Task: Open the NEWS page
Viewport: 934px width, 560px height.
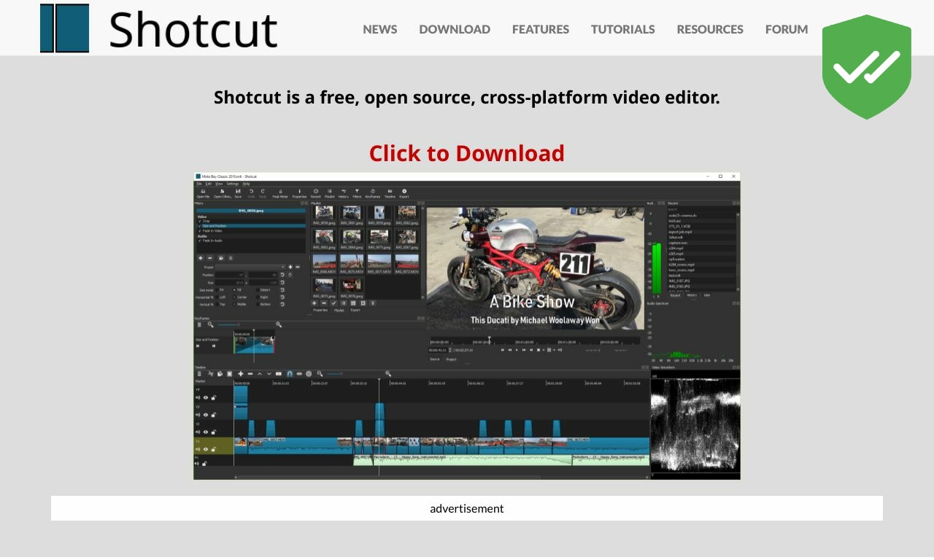Action: click(x=380, y=29)
